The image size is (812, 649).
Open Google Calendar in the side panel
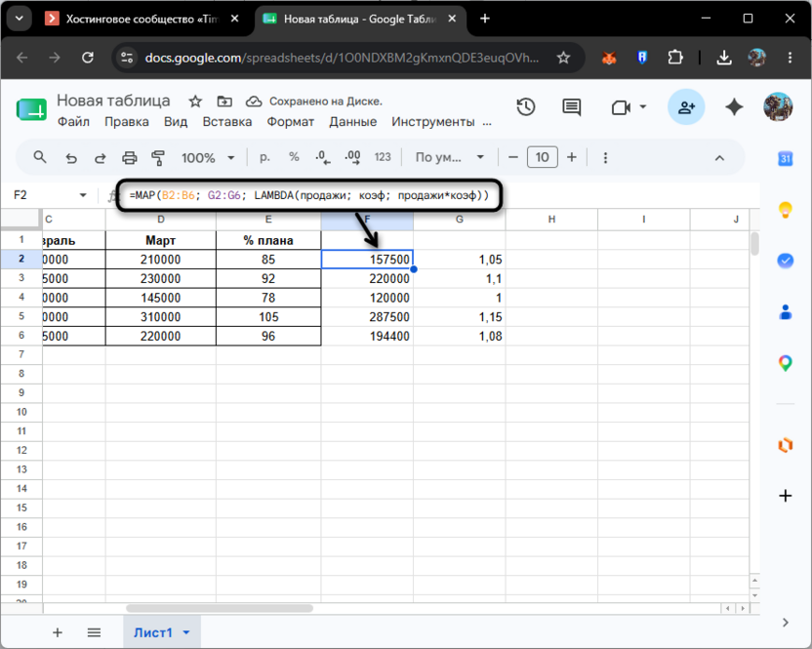785,158
